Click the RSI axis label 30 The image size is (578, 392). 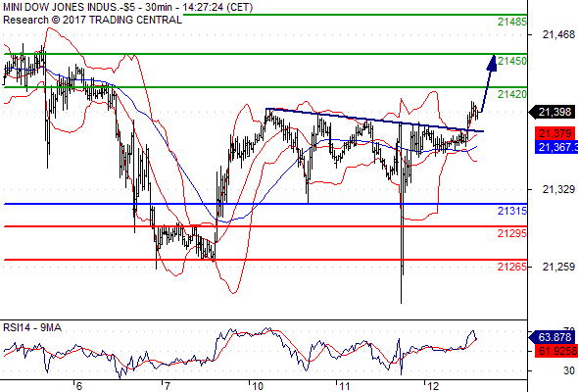[x=569, y=370]
